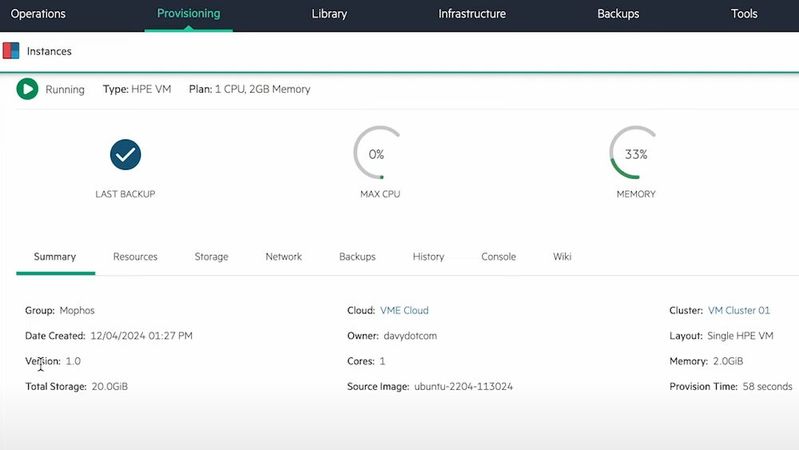Click the group value 'Mophos'
Screen dimensions: 799x450
77,310
